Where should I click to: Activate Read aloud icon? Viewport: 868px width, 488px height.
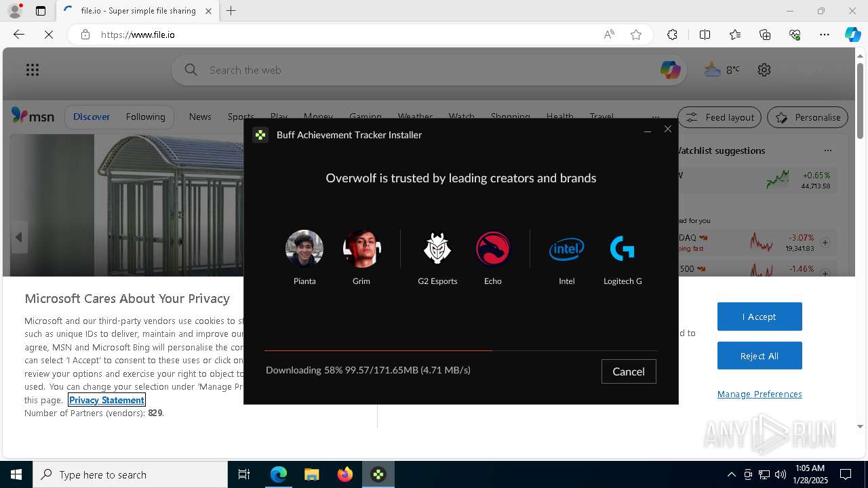tap(609, 35)
